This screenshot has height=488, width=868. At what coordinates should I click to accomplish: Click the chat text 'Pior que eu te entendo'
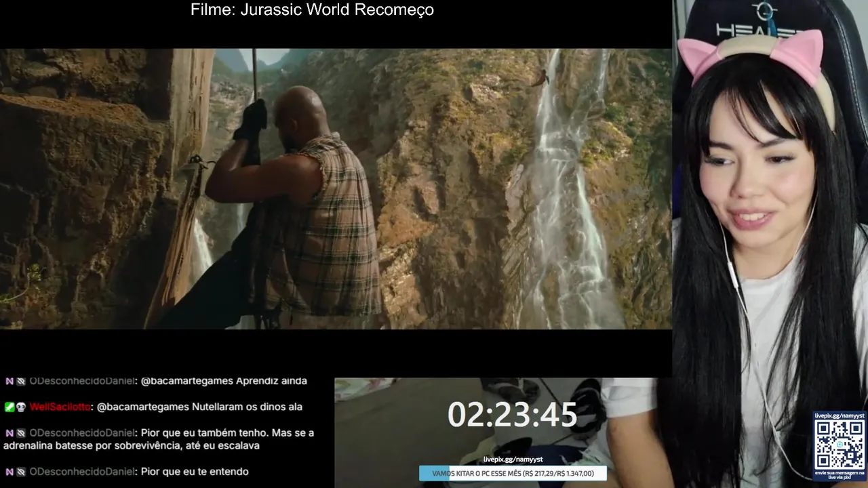[x=195, y=471]
